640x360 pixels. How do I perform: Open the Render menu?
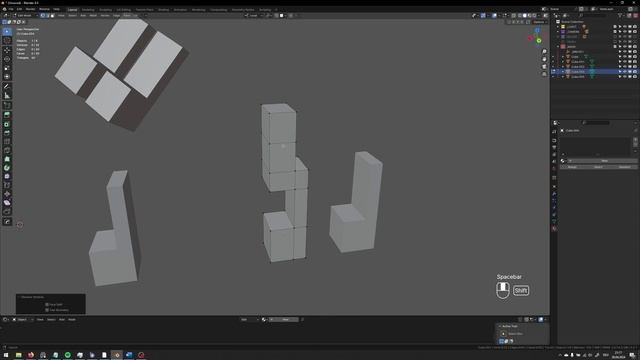pyautogui.click(x=30, y=9)
